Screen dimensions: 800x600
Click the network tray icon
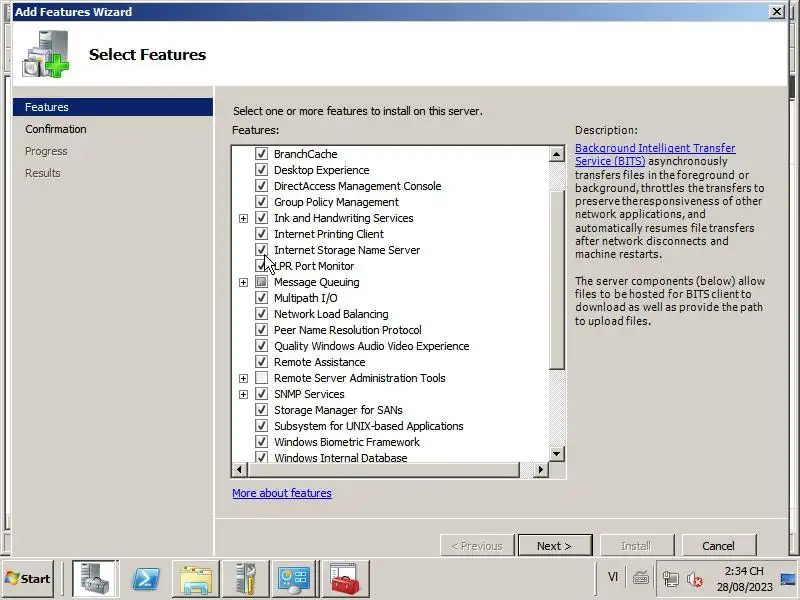[x=670, y=579]
